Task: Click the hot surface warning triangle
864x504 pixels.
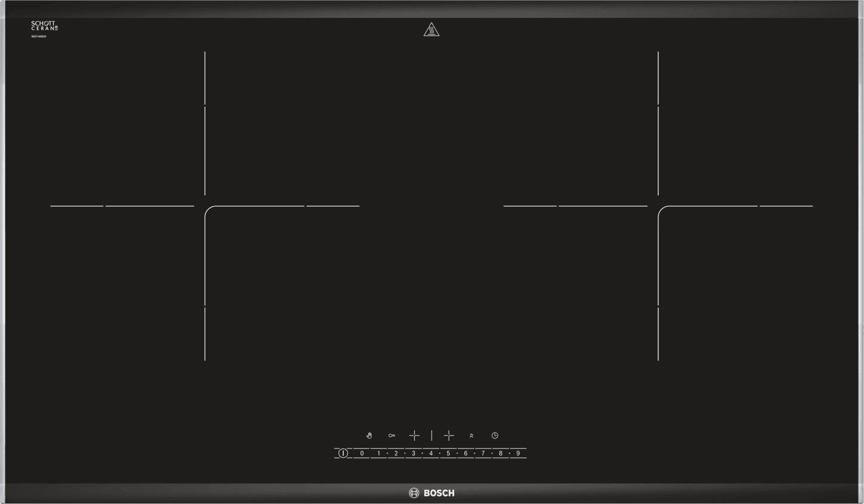Action: 431,30
